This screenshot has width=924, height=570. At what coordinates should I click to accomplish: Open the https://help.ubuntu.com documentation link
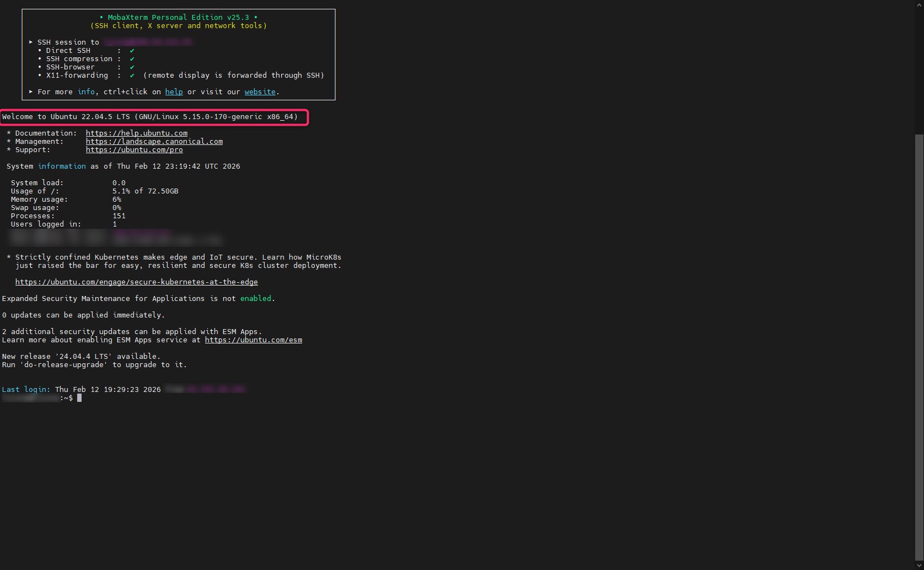pos(136,133)
